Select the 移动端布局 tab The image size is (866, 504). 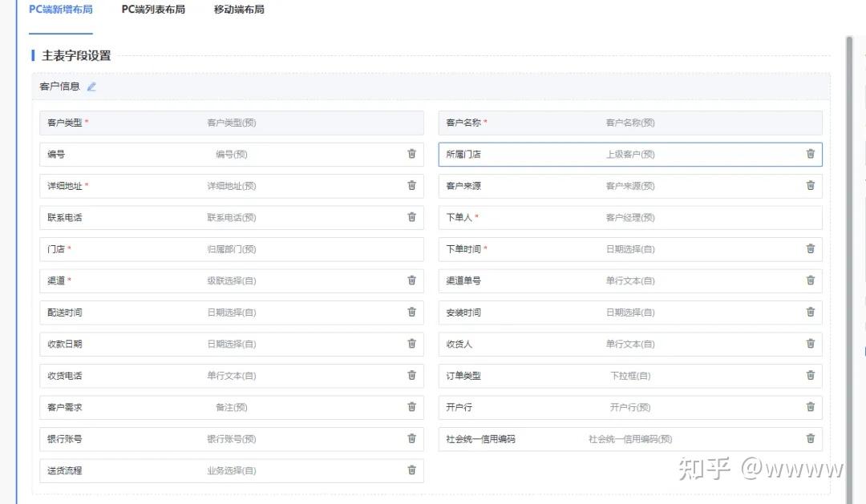pyautogui.click(x=239, y=10)
